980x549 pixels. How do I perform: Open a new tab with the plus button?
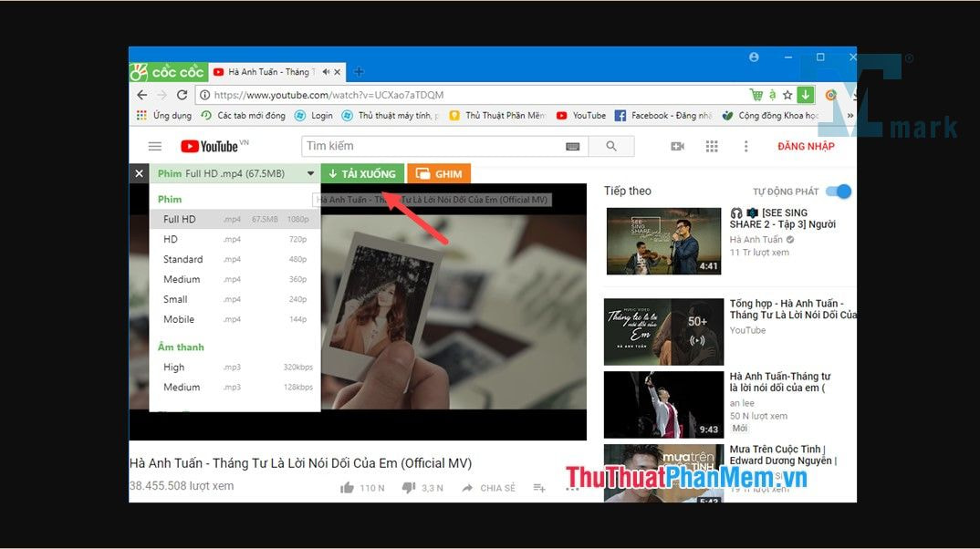coord(359,72)
